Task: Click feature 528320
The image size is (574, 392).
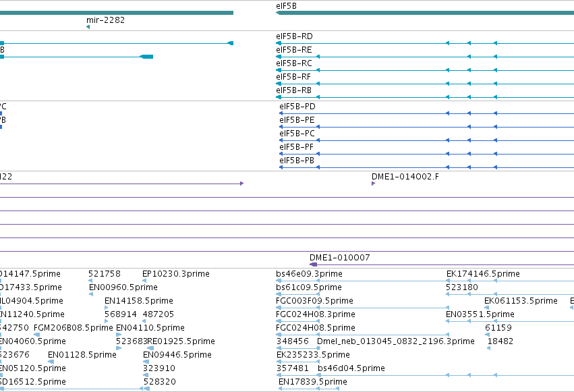Action: [x=160, y=382]
